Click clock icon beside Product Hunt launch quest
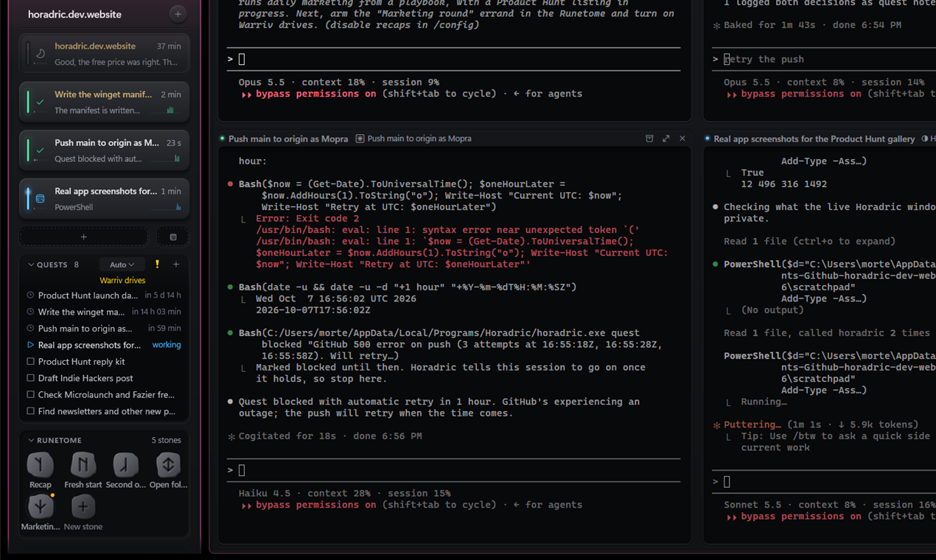The image size is (936, 560). pyautogui.click(x=30, y=295)
